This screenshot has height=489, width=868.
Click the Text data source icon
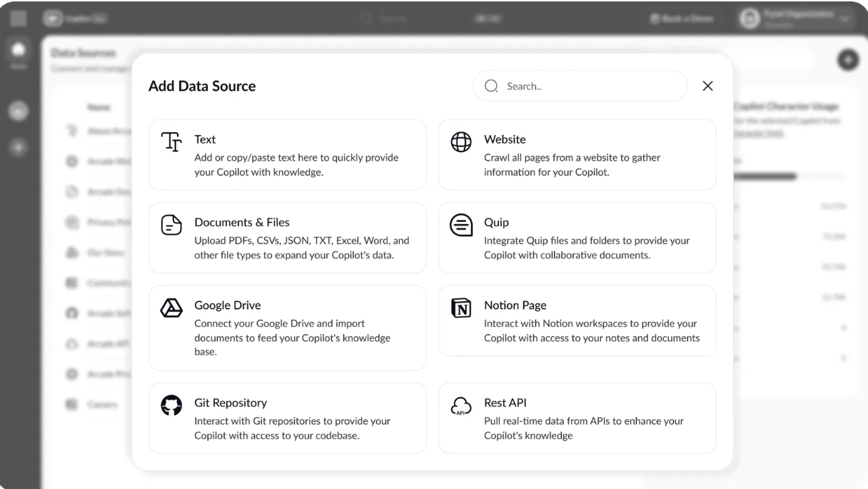point(171,143)
